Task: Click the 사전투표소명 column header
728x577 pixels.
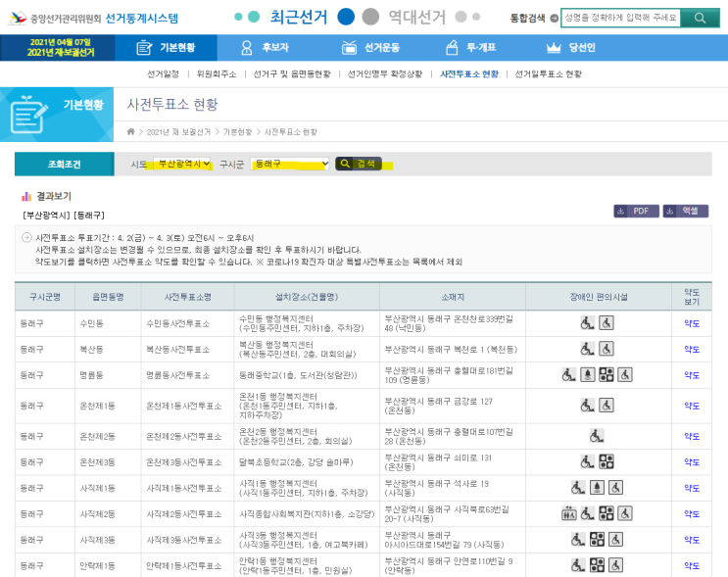Action: [x=187, y=297]
